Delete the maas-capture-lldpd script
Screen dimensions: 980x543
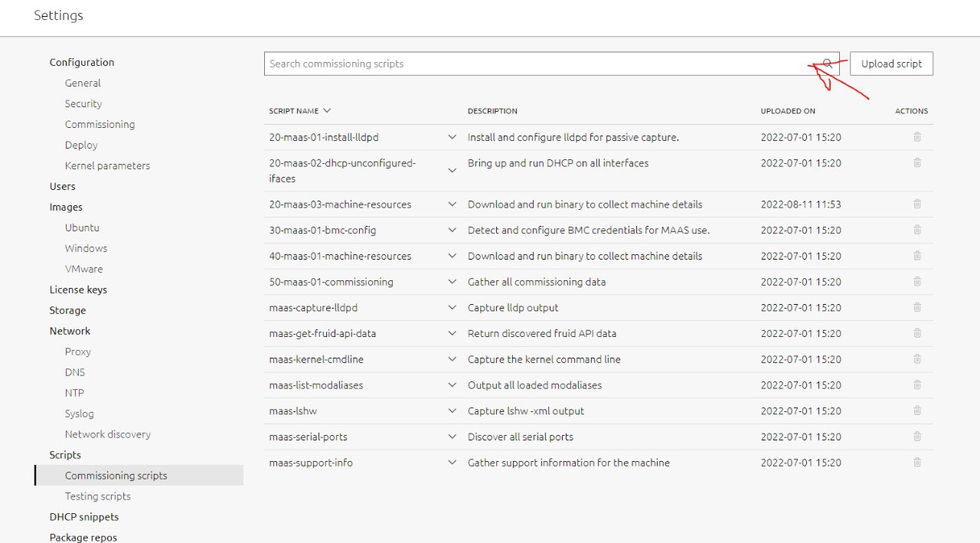917,307
